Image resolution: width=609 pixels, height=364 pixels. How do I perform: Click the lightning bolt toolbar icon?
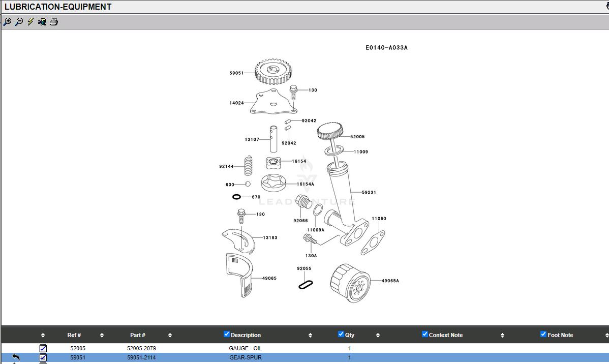point(31,22)
